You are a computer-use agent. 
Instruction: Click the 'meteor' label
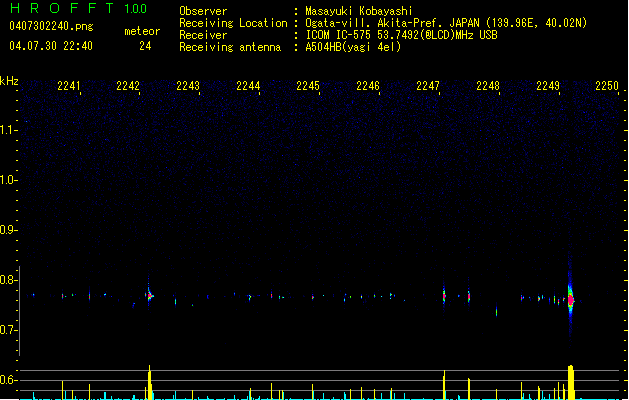142,31
